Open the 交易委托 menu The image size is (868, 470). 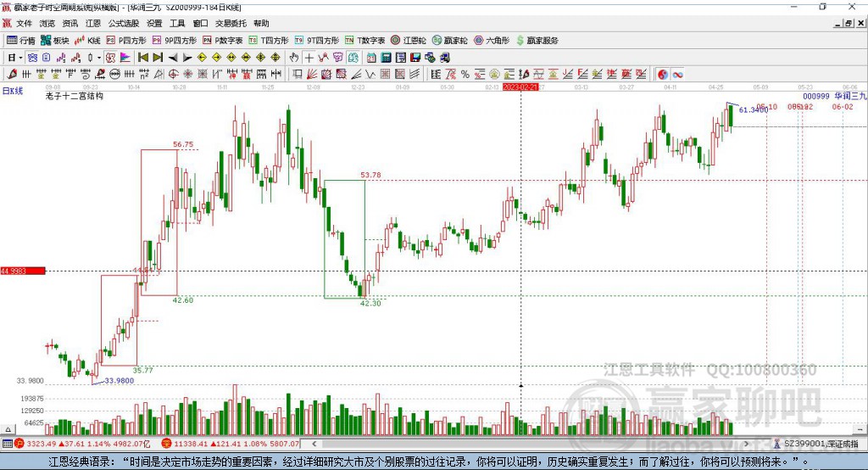[231, 23]
